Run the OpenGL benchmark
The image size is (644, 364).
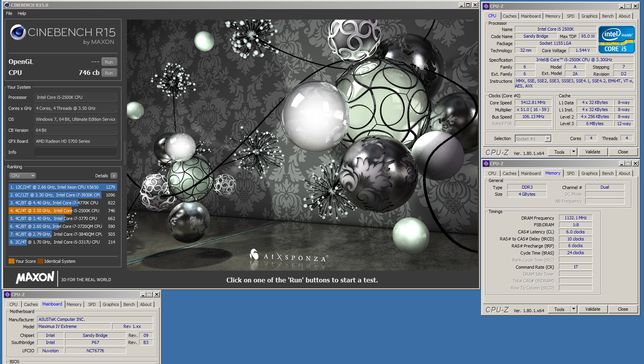[x=109, y=62]
